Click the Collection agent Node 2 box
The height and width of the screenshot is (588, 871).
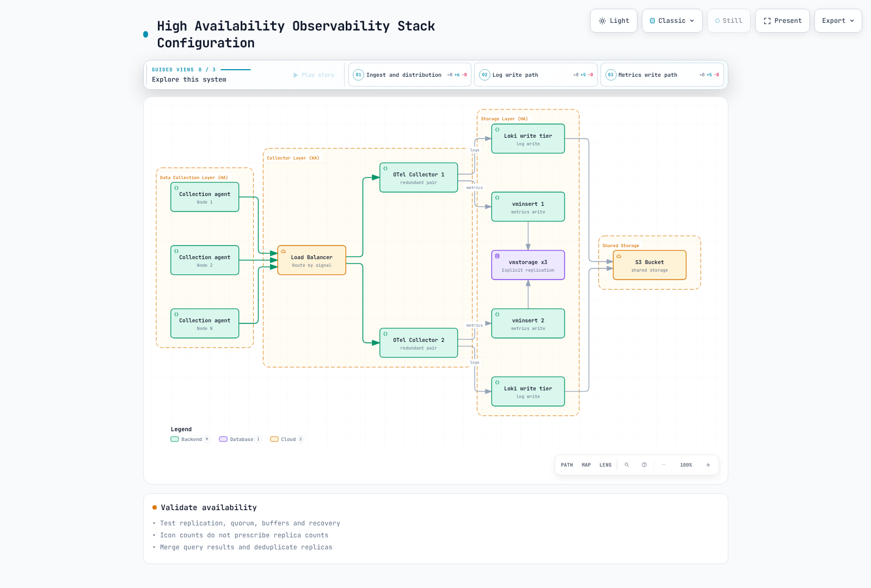coord(205,260)
